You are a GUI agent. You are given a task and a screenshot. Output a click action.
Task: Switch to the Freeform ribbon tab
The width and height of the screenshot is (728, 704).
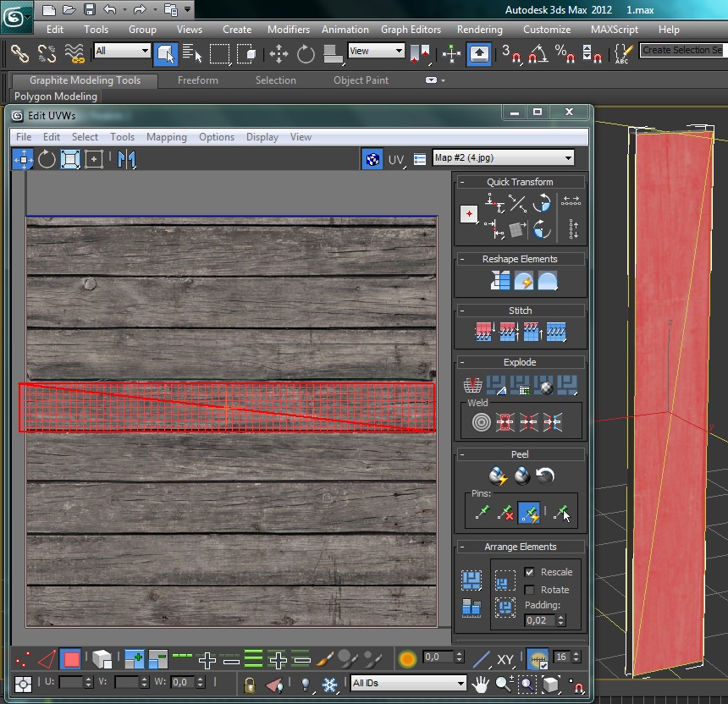(197, 80)
